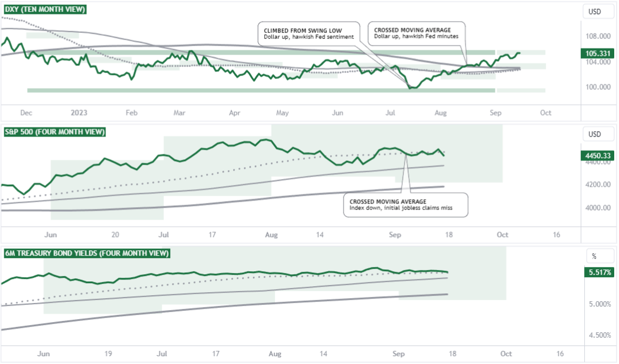
Task: Click the 5.517% yield price label
Action: [x=599, y=272]
